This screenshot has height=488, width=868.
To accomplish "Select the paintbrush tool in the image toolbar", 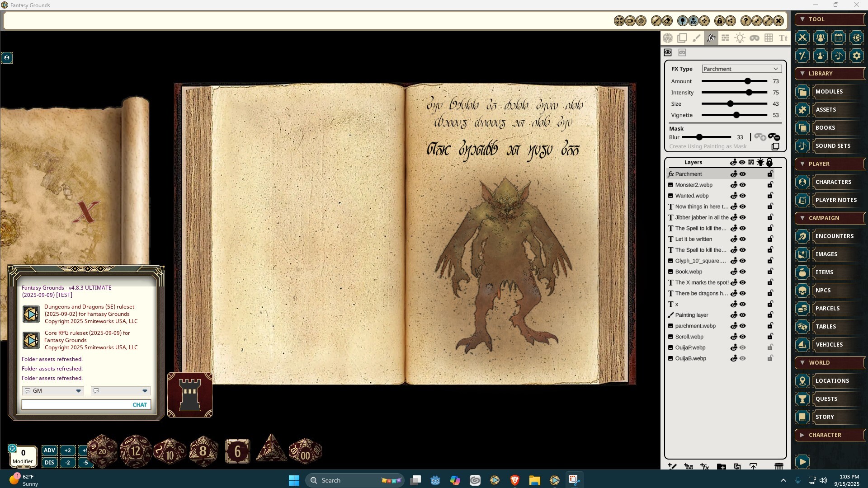I will [697, 38].
